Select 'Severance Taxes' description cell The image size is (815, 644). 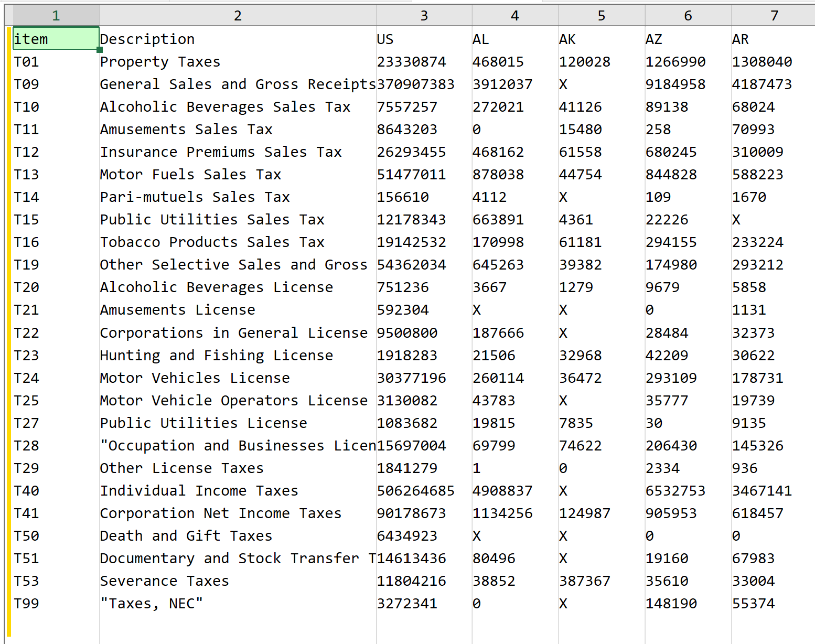(238, 581)
